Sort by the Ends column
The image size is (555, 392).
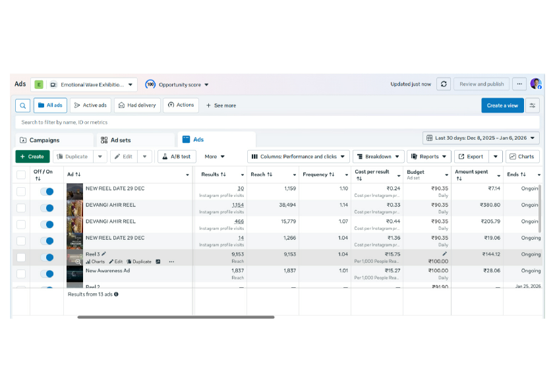[523, 175]
